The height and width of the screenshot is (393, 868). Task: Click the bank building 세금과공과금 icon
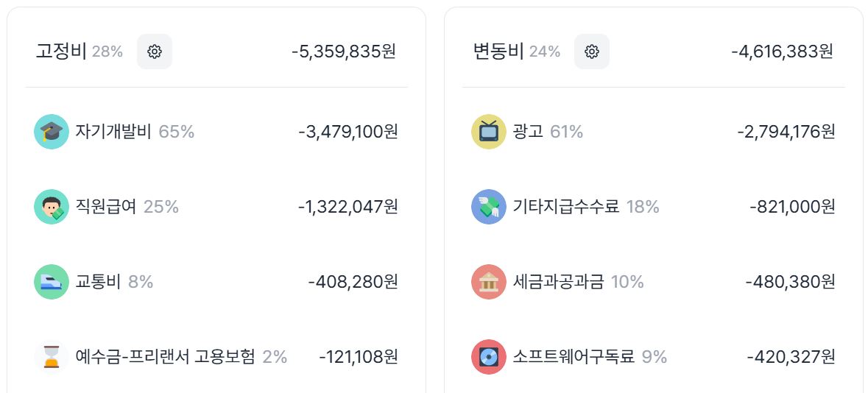(489, 282)
